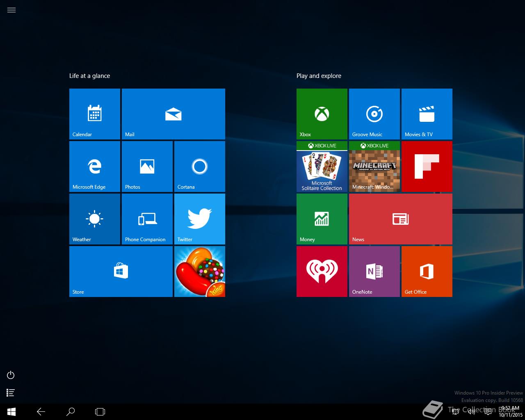Screen dimensions: 525x420
Task: Open the Cortana tile
Action: point(200,167)
